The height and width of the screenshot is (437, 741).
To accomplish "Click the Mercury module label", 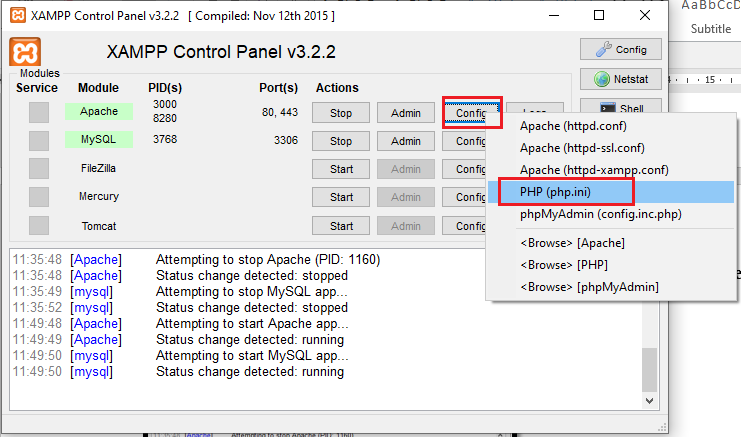I will 99,196.
